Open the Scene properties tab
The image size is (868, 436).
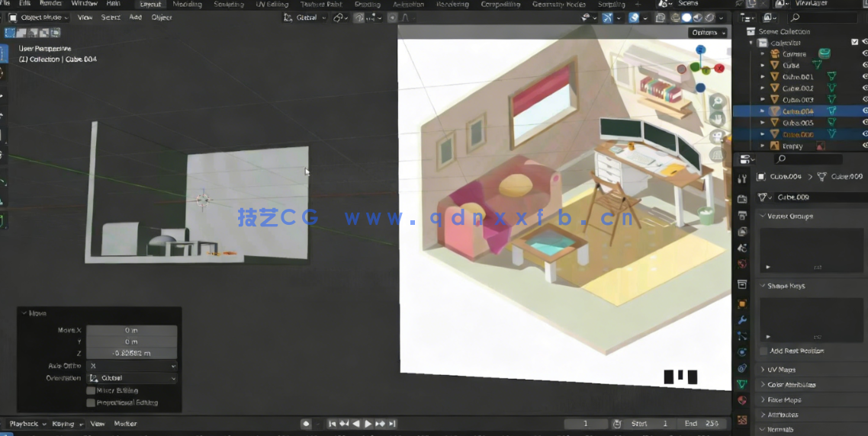[742, 248]
